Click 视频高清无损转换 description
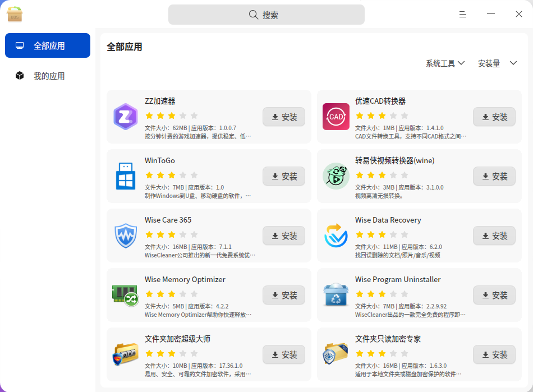Screen dimensions: 533x392 click(379, 196)
